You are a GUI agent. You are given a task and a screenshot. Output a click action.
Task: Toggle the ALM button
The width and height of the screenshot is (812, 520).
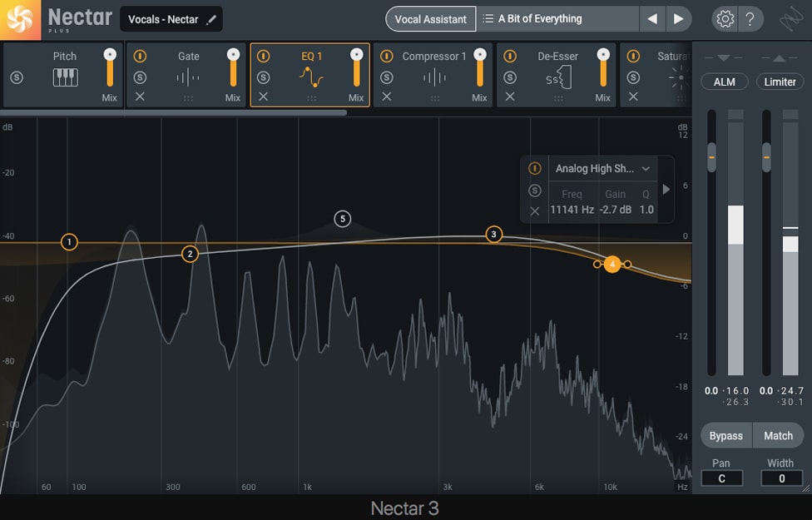[724, 82]
